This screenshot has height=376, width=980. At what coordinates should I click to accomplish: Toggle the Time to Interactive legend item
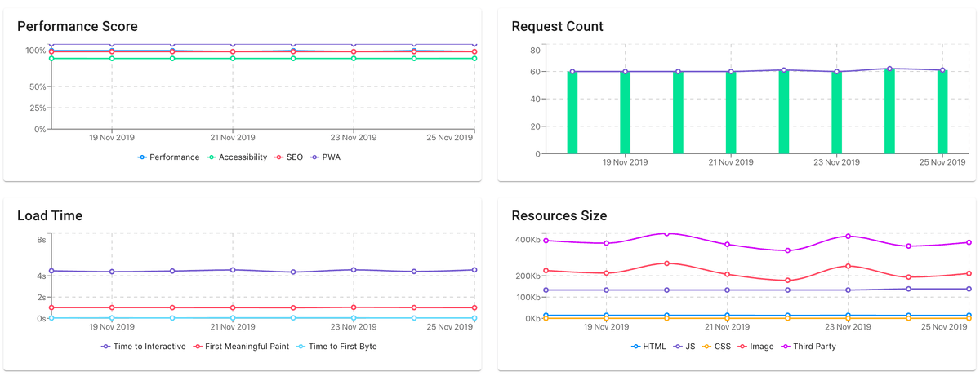(x=144, y=346)
